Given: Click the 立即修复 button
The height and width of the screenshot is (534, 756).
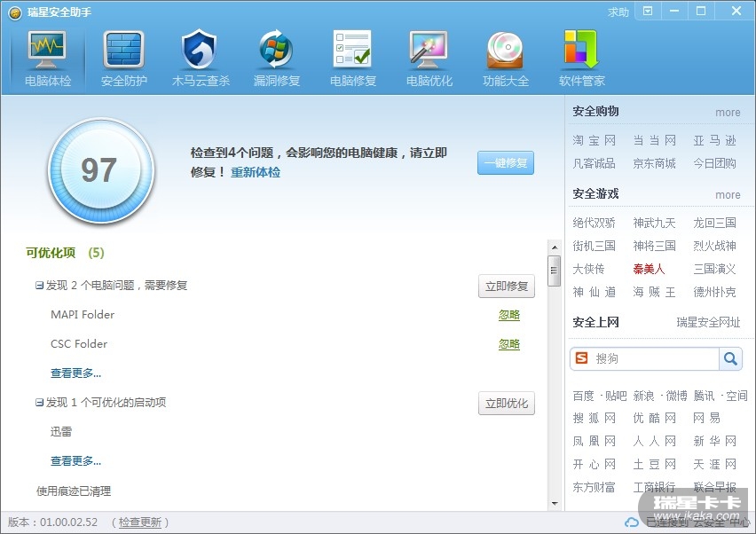Looking at the screenshot, I should (x=507, y=287).
